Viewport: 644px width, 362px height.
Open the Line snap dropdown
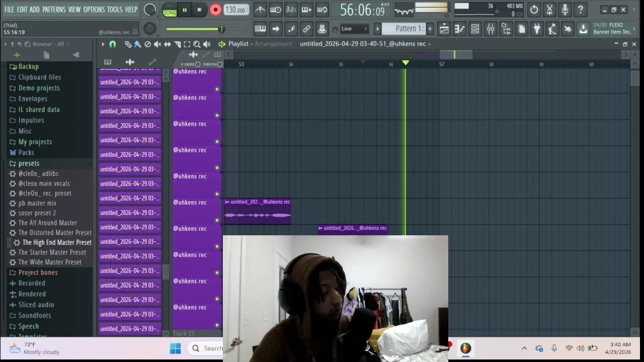click(x=355, y=29)
